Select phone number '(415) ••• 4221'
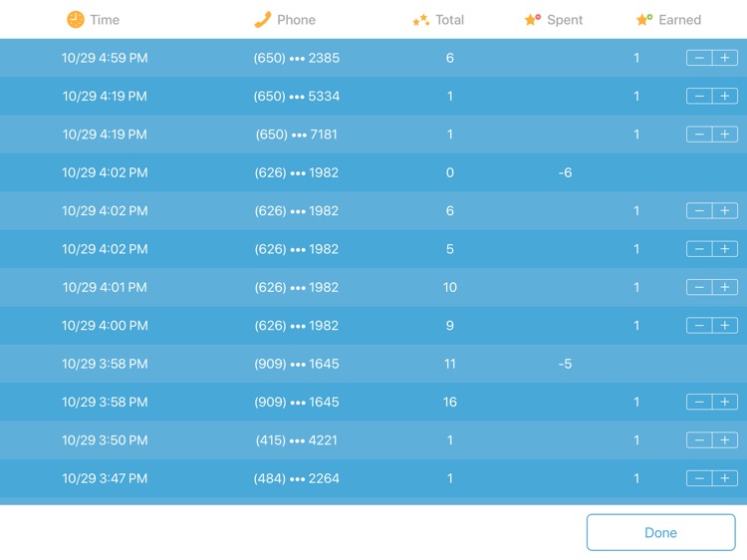Image resolution: width=747 pixels, height=560 pixels. [x=297, y=439]
